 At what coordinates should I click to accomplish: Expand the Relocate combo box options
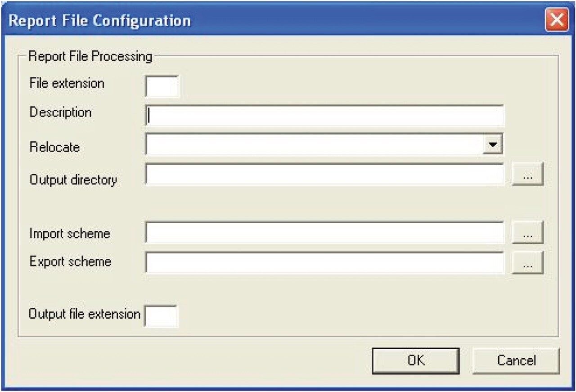click(x=494, y=144)
